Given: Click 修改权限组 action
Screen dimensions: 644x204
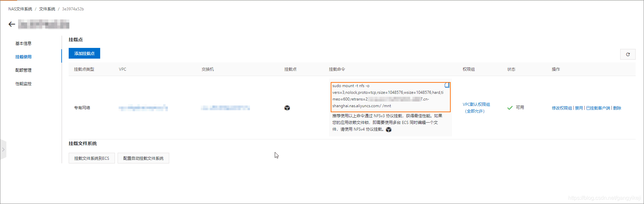Looking at the screenshot, I should (x=562, y=108).
